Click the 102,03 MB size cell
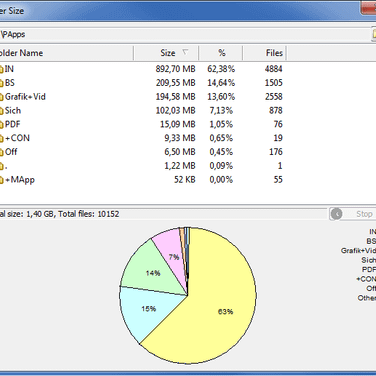This screenshot has width=376, height=376. click(x=175, y=111)
